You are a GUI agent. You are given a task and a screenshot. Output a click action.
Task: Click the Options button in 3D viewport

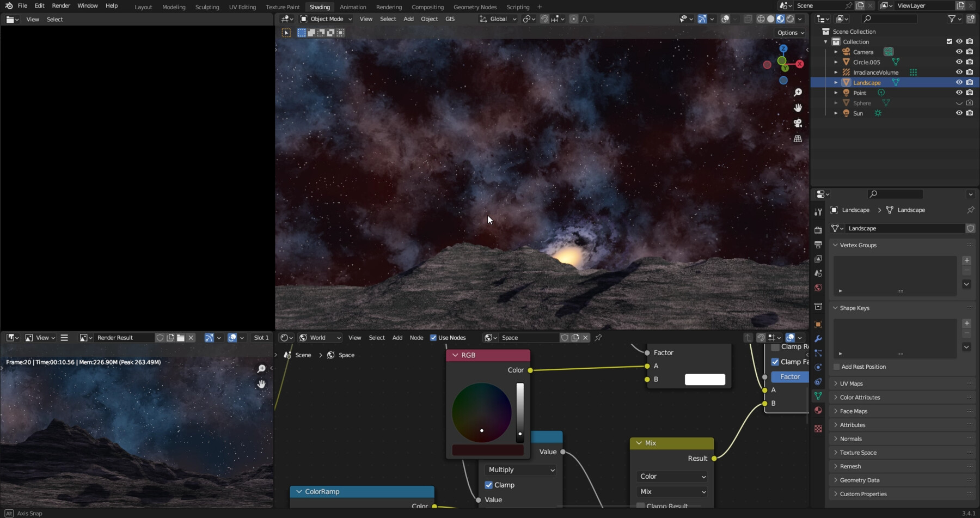tap(790, 33)
